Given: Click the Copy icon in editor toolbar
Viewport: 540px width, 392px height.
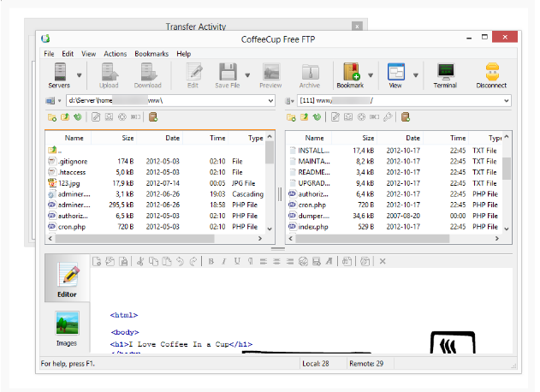Looking at the screenshot, I should click(x=153, y=261).
